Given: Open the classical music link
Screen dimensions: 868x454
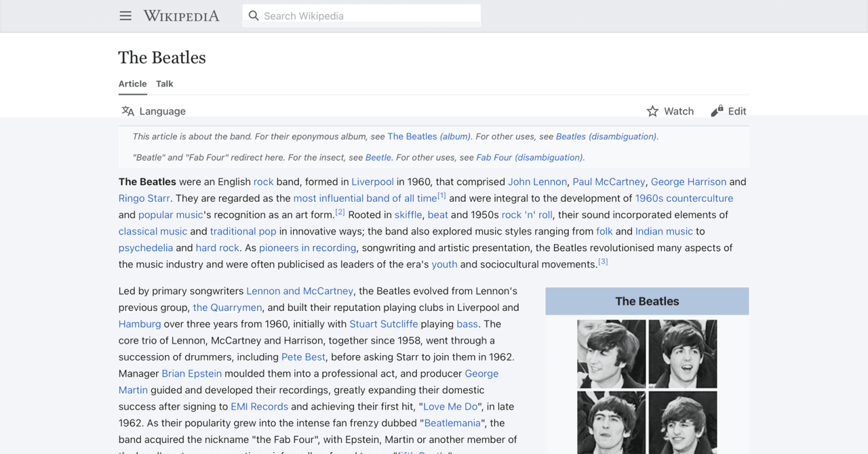Looking at the screenshot, I should tap(153, 232).
